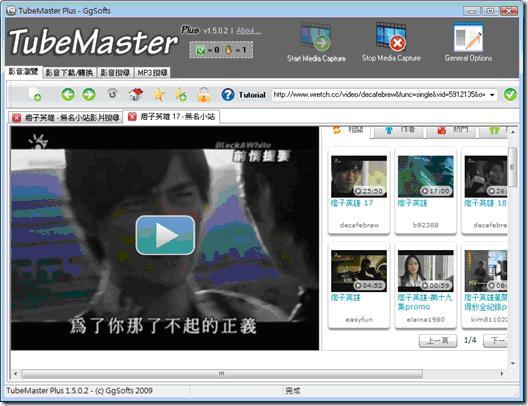The width and height of the screenshot is (528, 406).
Task: Go back with the green left arrow
Action: pos(68,95)
